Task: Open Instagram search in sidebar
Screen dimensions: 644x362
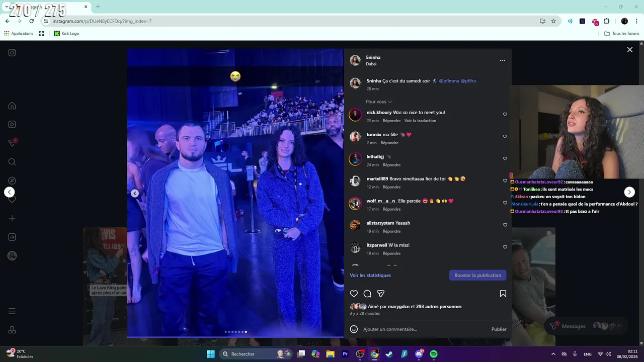Action: click(x=12, y=162)
